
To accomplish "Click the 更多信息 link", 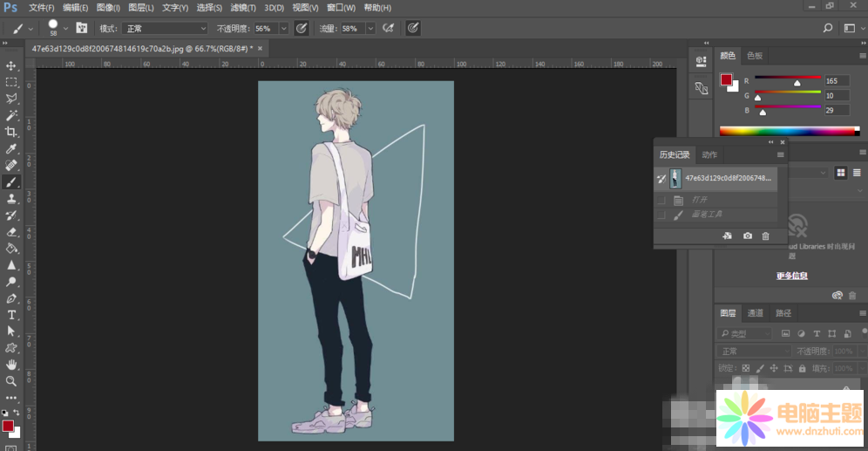I will point(791,276).
